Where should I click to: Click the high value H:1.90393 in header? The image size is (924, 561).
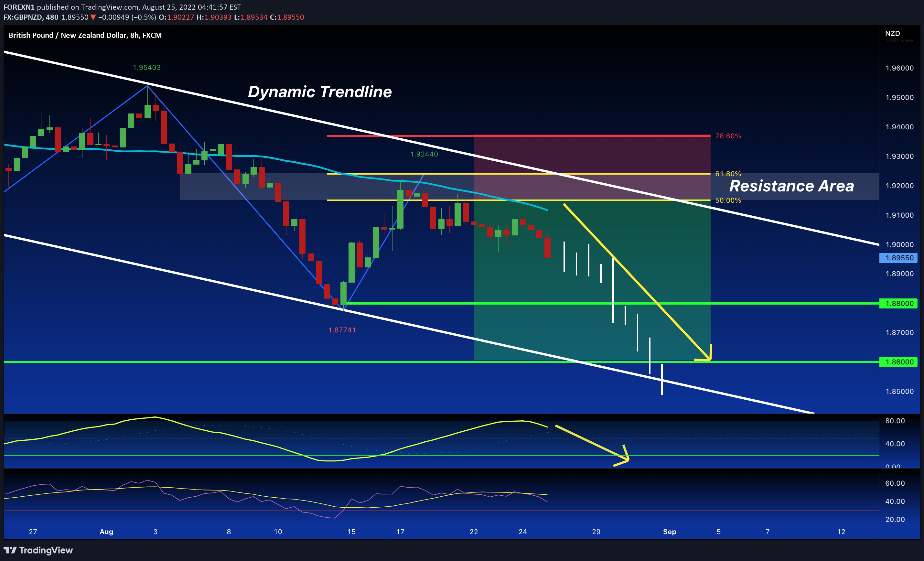pyautogui.click(x=214, y=17)
